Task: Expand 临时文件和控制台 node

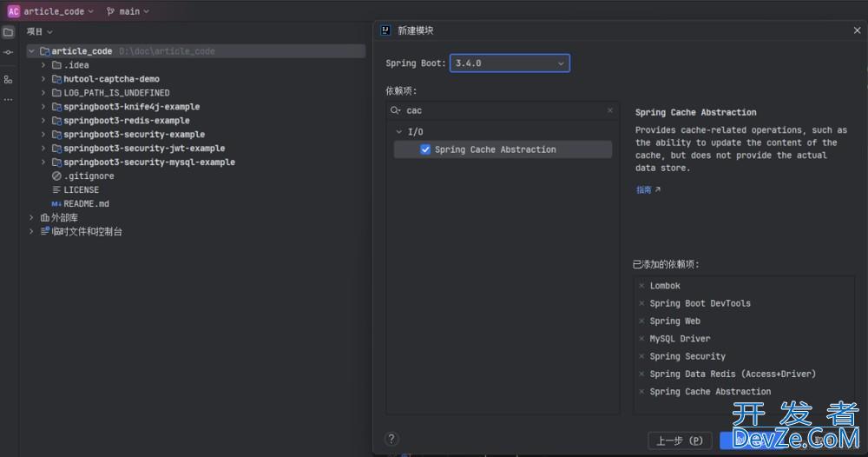Action: 31,232
